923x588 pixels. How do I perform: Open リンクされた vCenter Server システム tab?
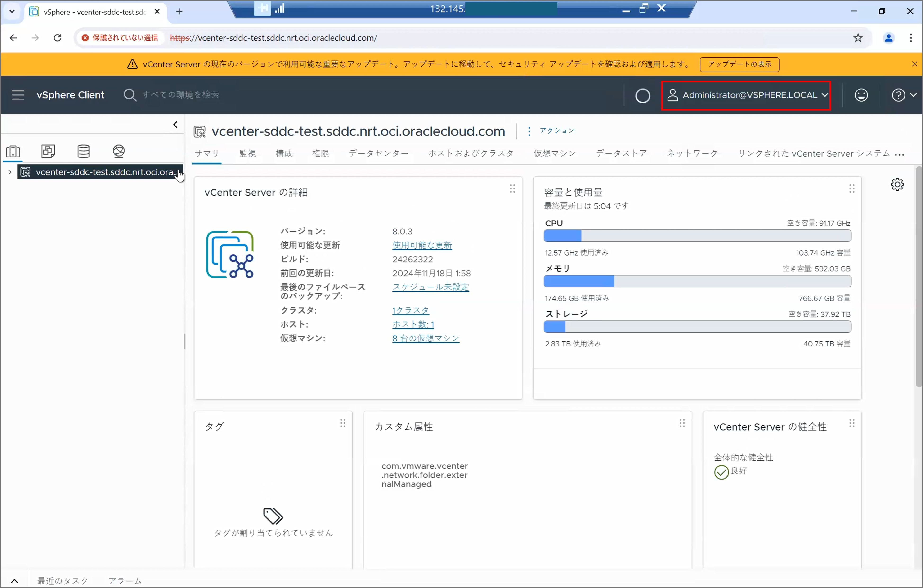tap(814, 153)
